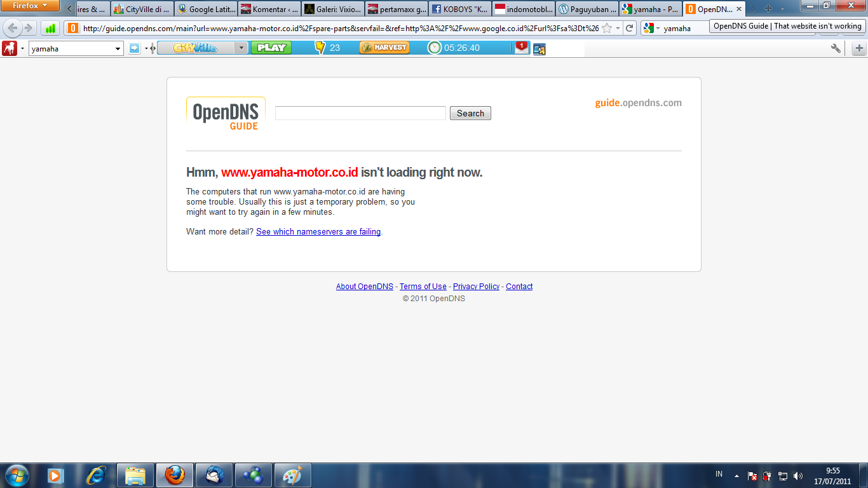Click the green signal bars icon
This screenshot has height=488, width=868.
tap(50, 28)
